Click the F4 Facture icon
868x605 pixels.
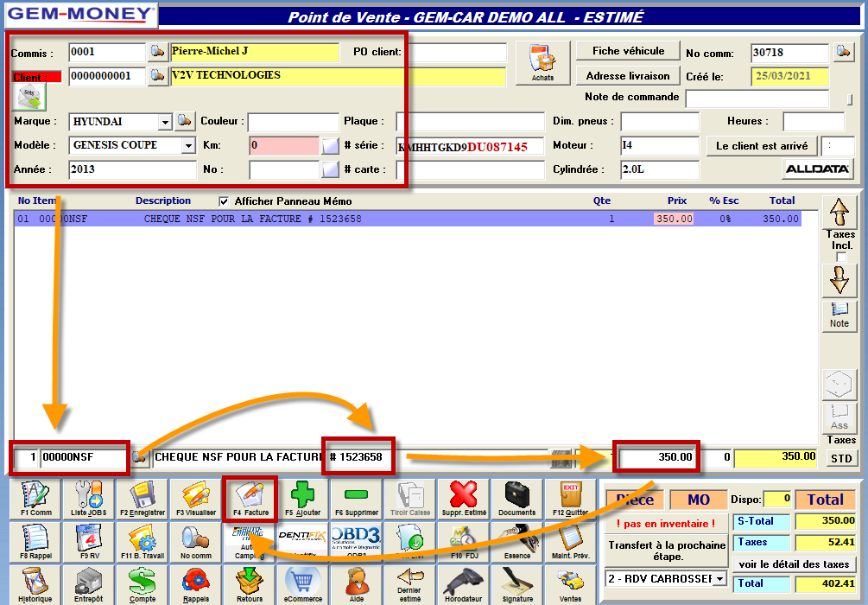click(250, 500)
